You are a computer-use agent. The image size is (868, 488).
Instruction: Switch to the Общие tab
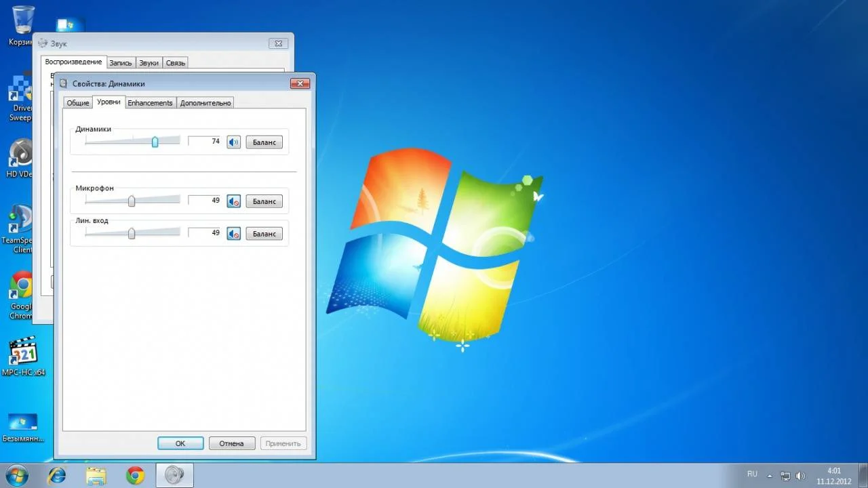tap(78, 103)
